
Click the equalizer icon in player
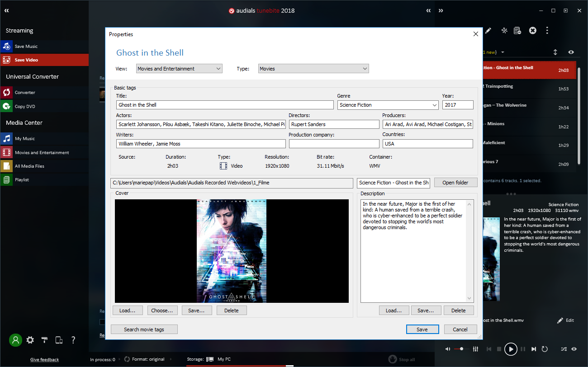[x=475, y=349]
